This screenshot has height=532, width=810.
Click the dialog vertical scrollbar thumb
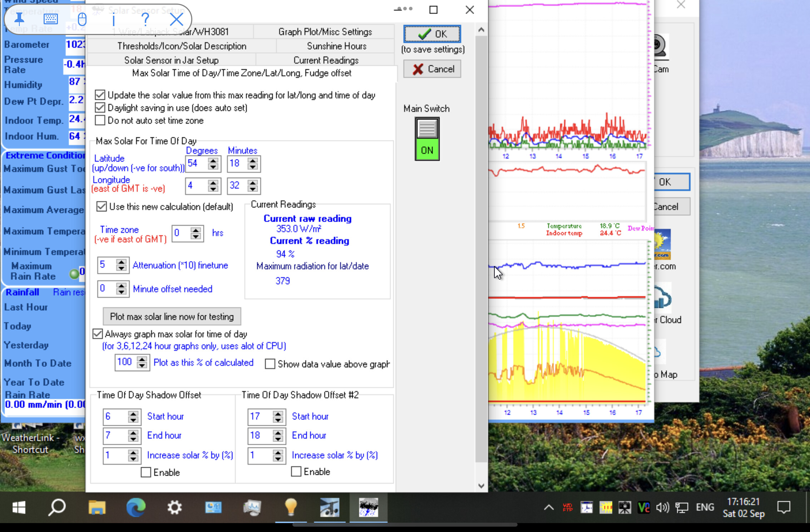click(x=481, y=248)
